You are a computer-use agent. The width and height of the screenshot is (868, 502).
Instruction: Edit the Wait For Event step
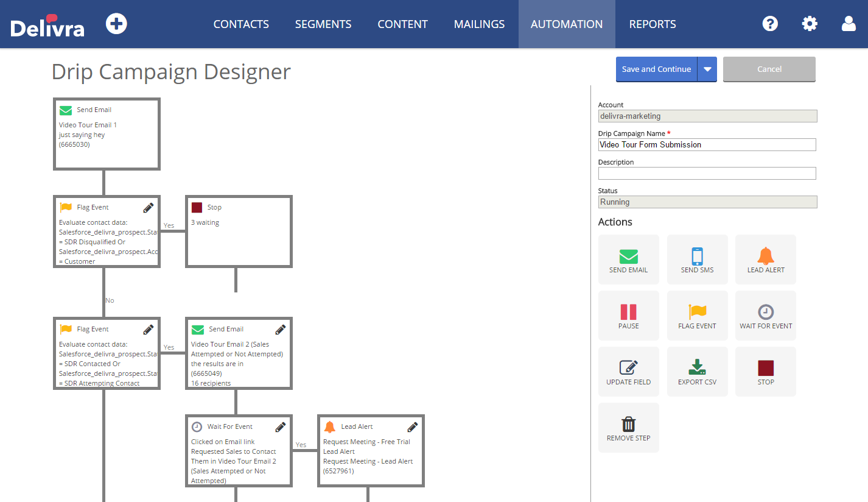[281, 427]
